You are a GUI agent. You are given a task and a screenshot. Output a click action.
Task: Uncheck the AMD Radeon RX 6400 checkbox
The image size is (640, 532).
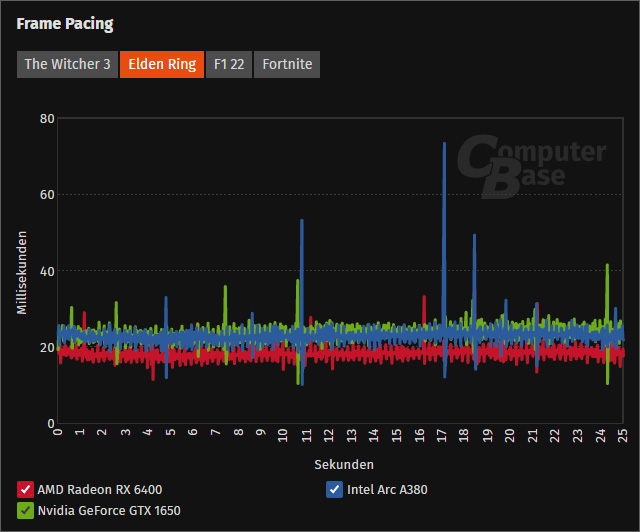tap(25, 490)
